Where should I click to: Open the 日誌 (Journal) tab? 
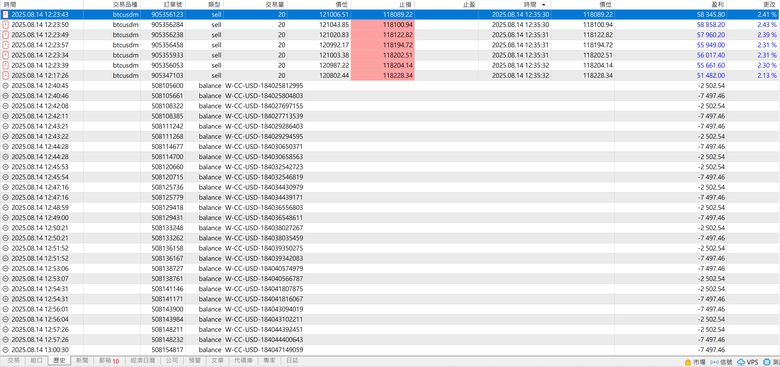(292, 361)
